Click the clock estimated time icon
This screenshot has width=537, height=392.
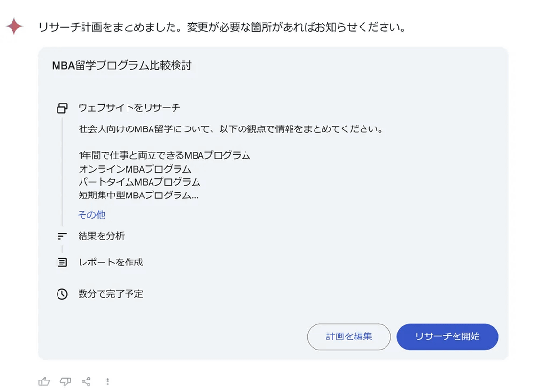[62, 294]
